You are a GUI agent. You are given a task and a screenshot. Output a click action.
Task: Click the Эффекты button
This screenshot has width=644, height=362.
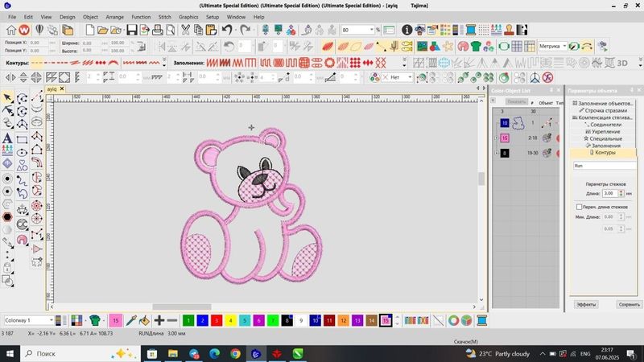click(586, 305)
